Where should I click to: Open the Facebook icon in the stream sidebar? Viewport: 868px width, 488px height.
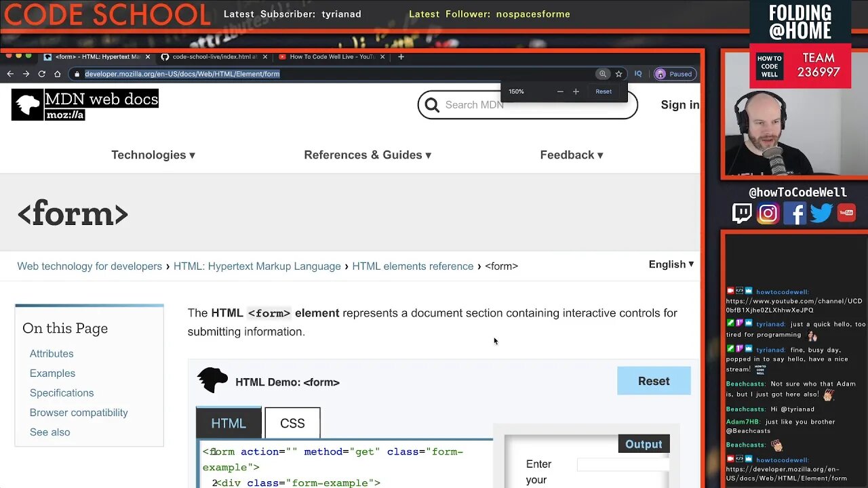(x=794, y=213)
